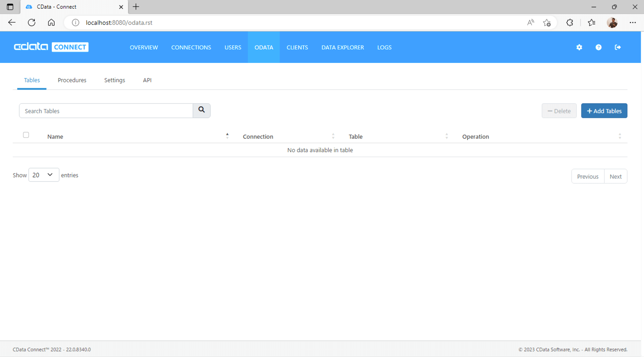Click the Table column header

355,137
